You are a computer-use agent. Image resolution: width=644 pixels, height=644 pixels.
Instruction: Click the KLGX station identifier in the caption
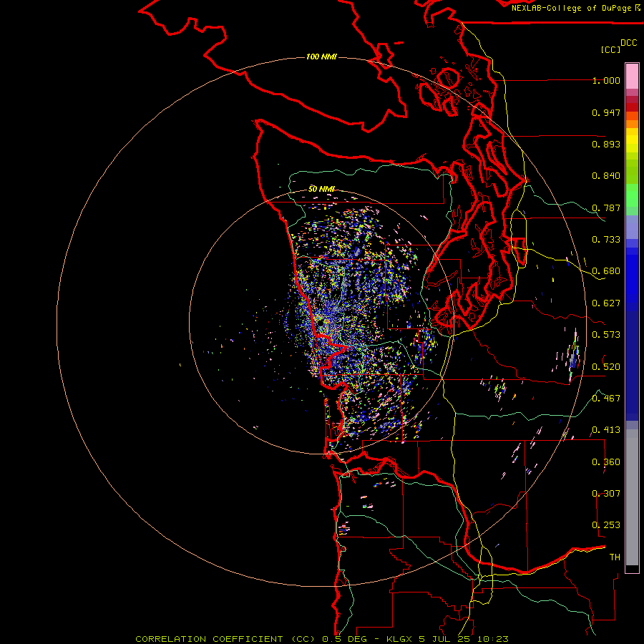(x=399, y=639)
